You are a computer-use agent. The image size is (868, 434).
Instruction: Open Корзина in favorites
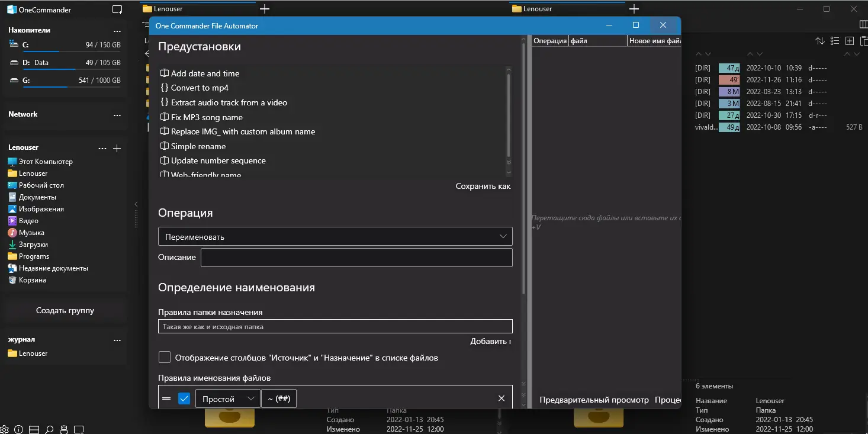click(x=32, y=280)
